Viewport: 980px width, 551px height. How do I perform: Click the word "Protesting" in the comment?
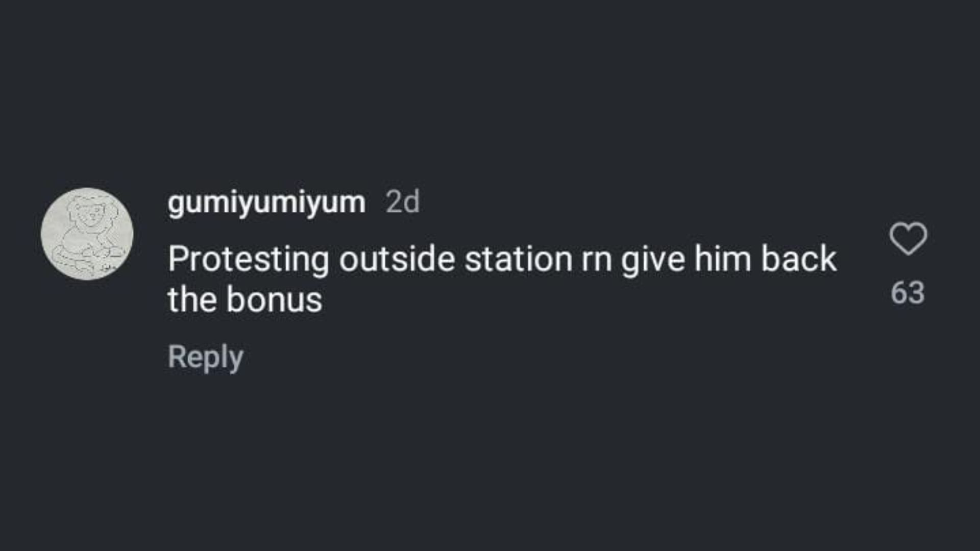(248, 259)
